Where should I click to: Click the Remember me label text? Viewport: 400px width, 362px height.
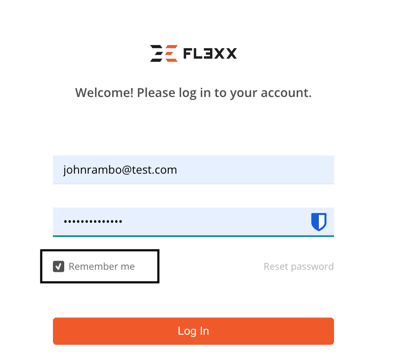pos(102,266)
